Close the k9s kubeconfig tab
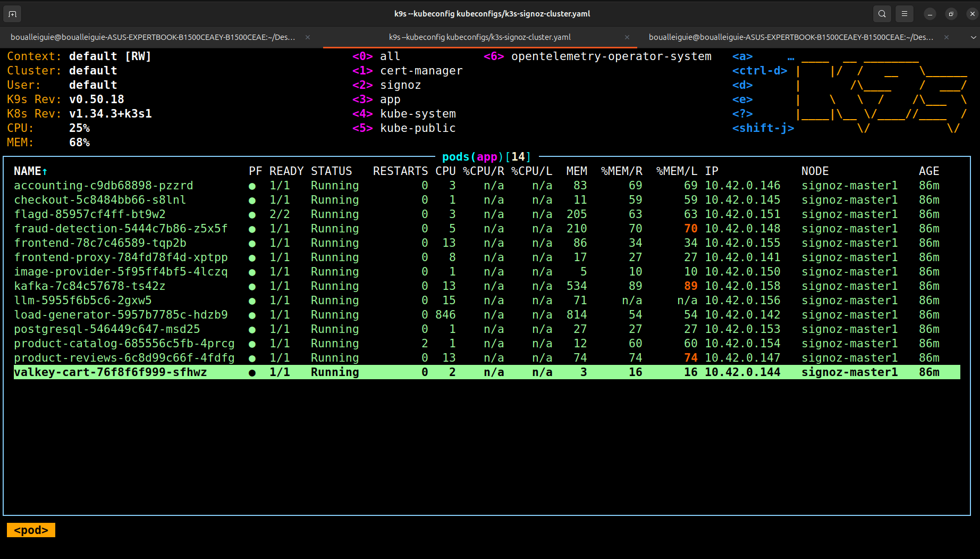 pyautogui.click(x=627, y=37)
